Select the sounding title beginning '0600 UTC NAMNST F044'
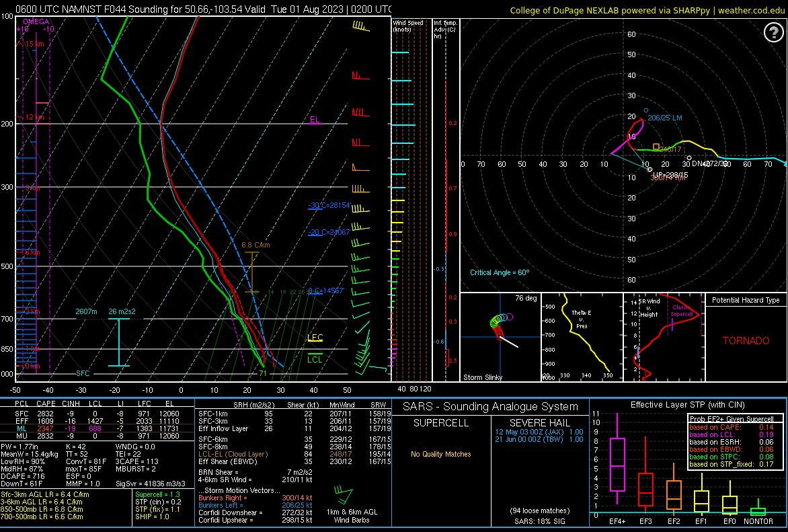 (x=203, y=9)
